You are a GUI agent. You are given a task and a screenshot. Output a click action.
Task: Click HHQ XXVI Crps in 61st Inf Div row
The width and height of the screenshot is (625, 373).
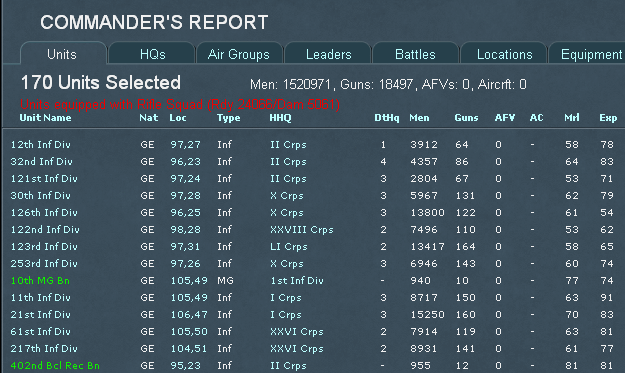[297, 332]
